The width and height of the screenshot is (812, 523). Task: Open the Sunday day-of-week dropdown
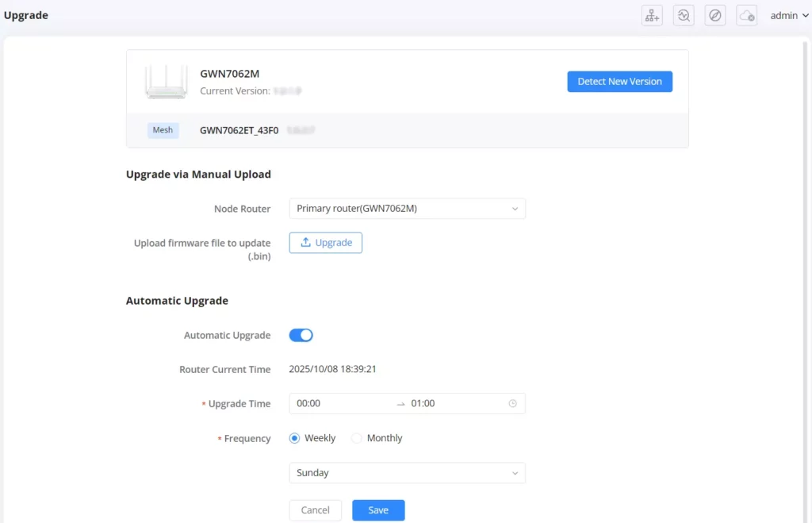tap(408, 473)
